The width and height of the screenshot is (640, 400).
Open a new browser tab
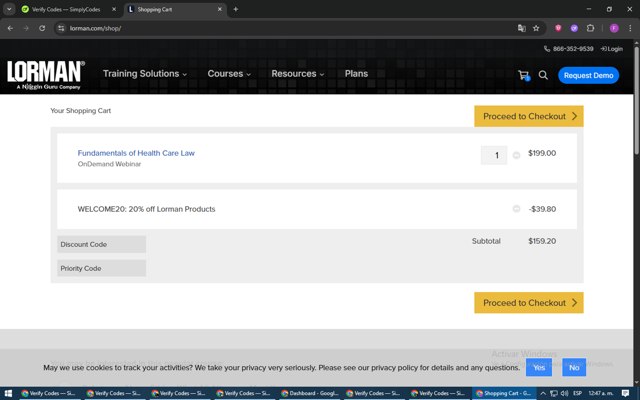tap(236, 9)
